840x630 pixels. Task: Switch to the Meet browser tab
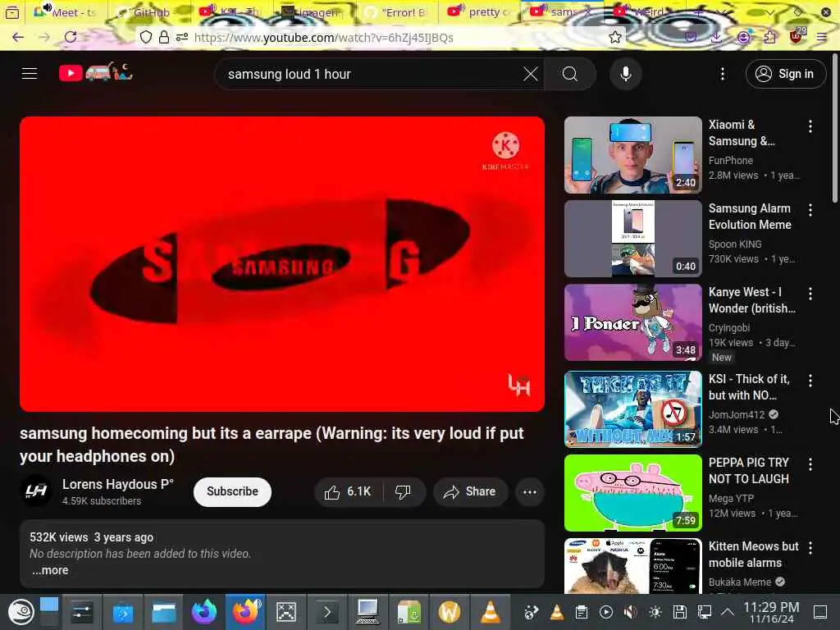click(x=66, y=11)
